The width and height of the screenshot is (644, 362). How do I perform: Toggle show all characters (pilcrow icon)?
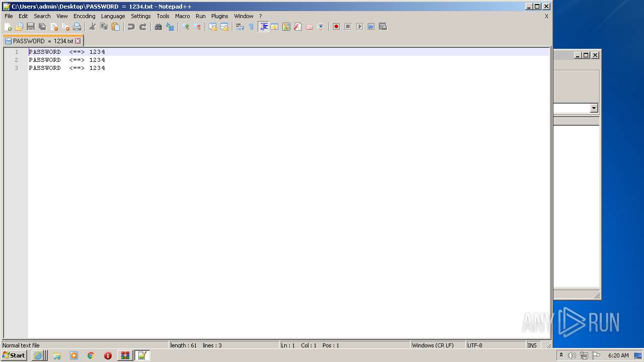coord(252,27)
